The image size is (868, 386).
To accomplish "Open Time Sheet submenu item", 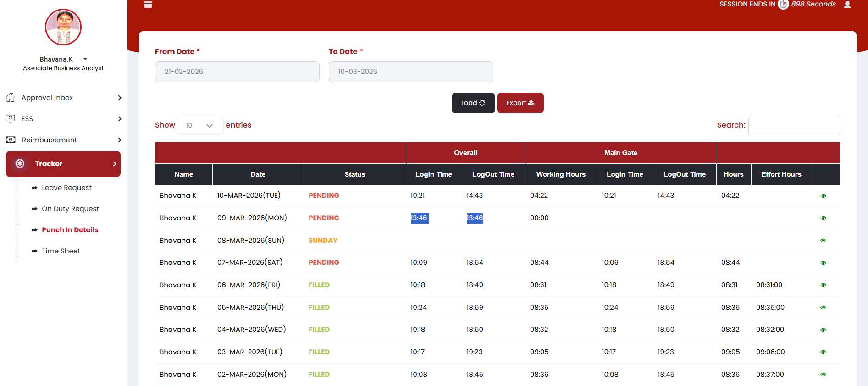I will [x=61, y=251].
